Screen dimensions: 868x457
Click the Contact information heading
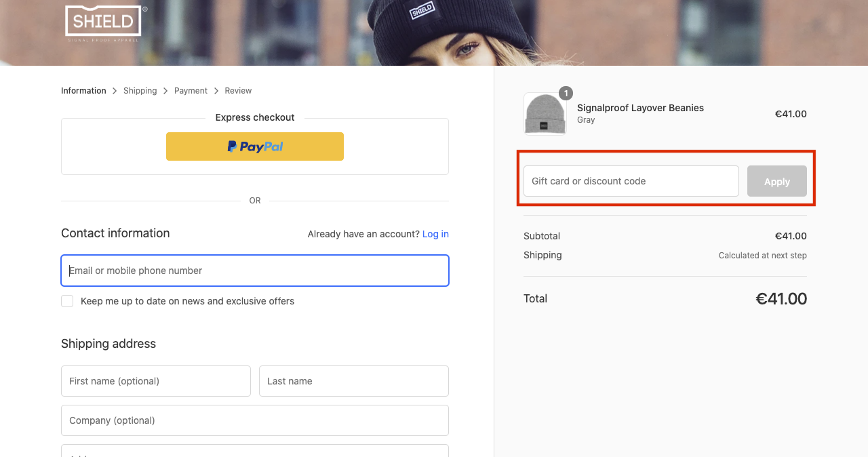click(x=115, y=233)
